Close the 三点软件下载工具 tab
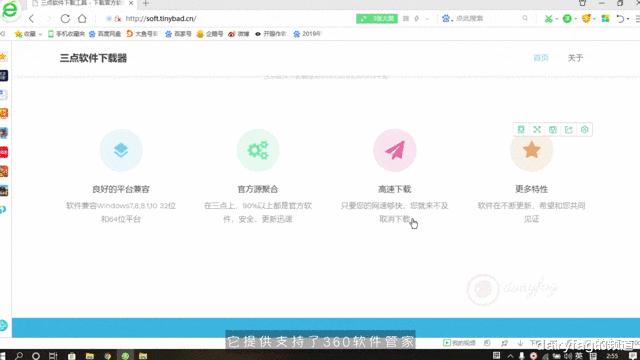 [x=131, y=3]
